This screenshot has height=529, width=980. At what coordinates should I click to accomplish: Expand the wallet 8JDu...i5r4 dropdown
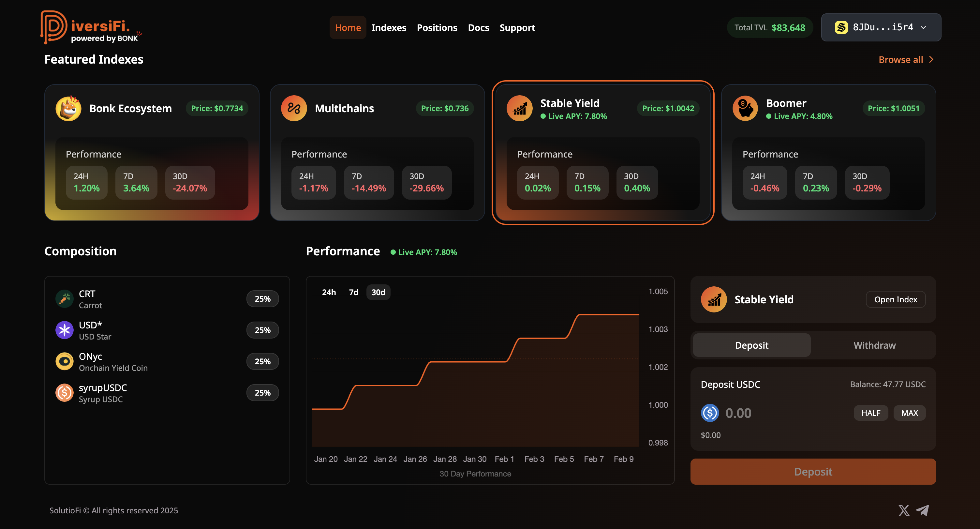881,27
